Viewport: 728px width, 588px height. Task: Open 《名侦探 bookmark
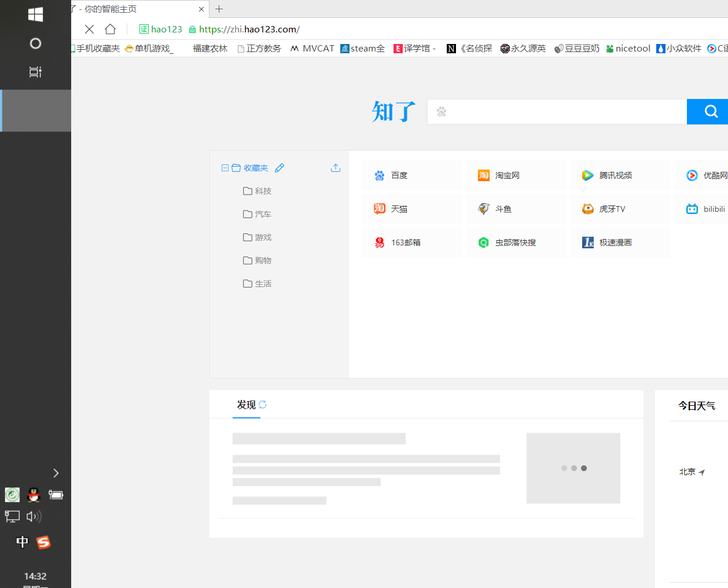click(470, 49)
